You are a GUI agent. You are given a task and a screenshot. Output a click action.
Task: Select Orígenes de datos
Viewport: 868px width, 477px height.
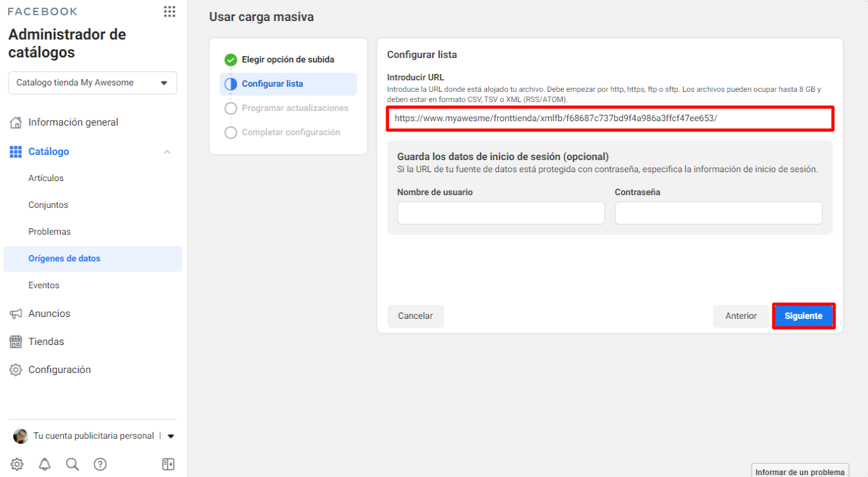[x=92, y=259]
